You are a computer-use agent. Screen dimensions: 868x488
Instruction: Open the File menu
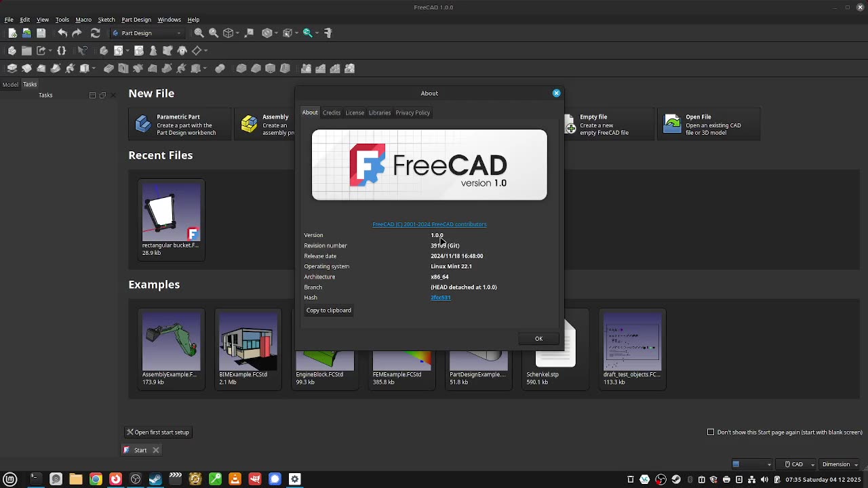coord(9,20)
